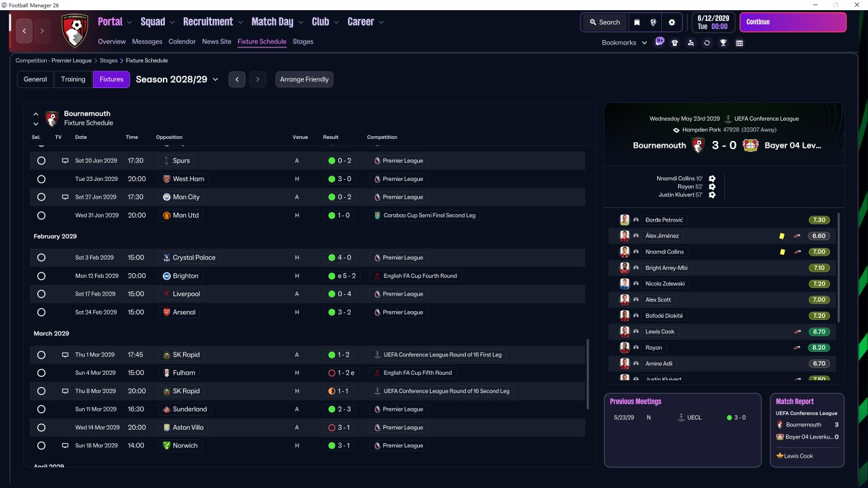
Task: Open the Season 2028/29 dropdown
Action: click(177, 79)
